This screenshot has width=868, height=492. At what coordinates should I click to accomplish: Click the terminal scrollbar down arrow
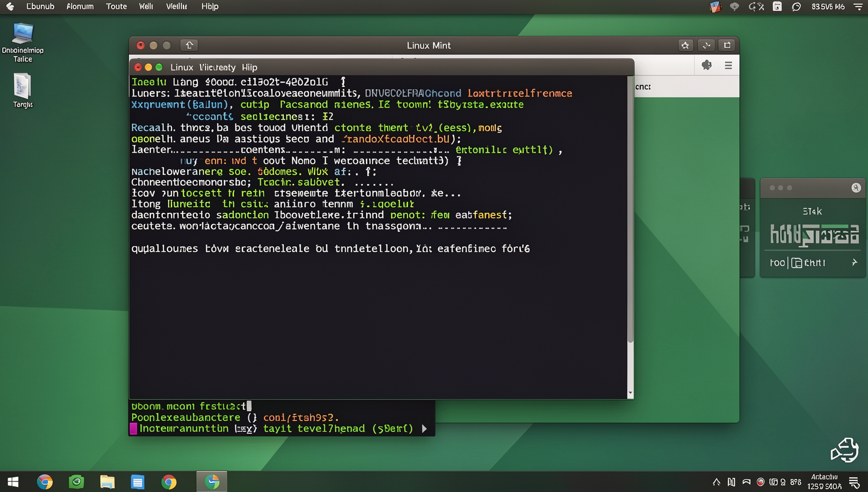[x=630, y=393]
